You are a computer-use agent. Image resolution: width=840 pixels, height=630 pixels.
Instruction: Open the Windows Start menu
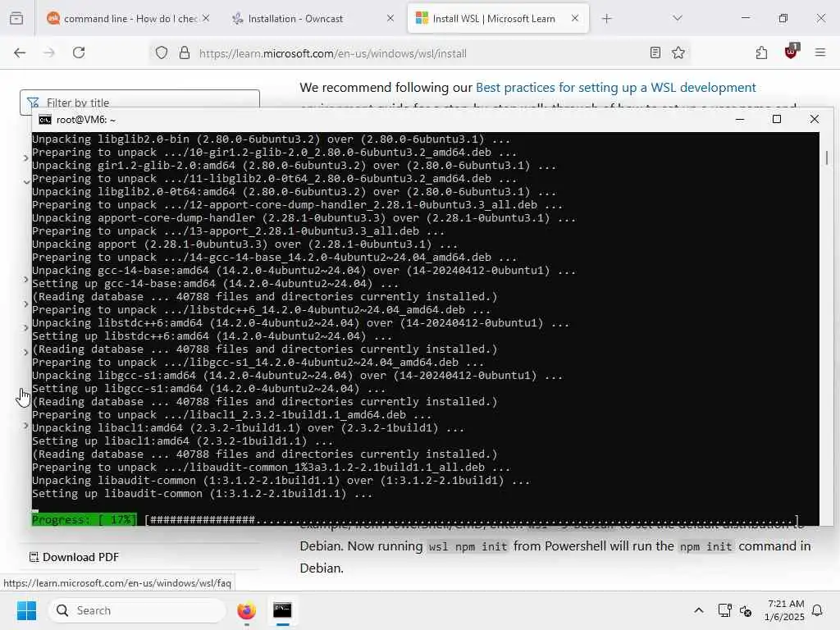tap(26, 610)
